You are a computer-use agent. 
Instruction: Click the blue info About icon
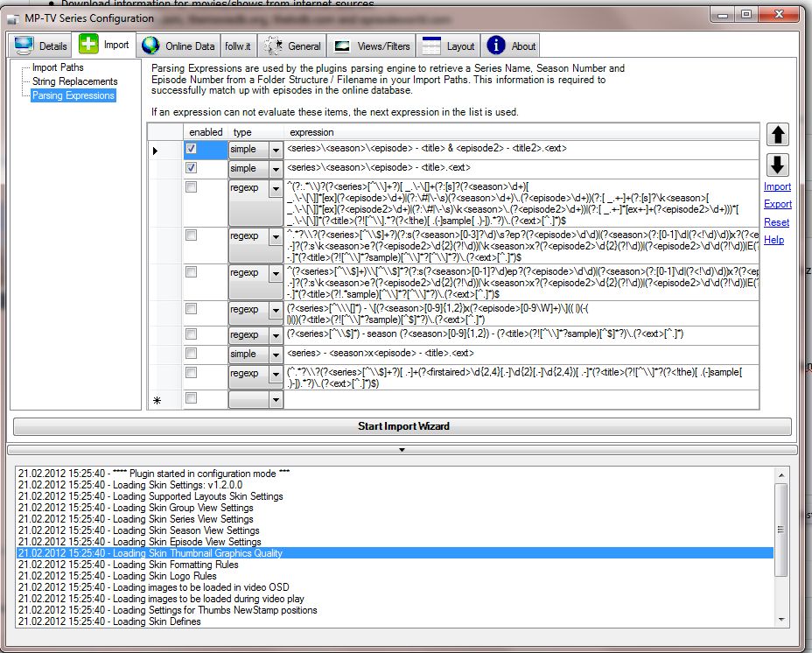[x=496, y=46]
